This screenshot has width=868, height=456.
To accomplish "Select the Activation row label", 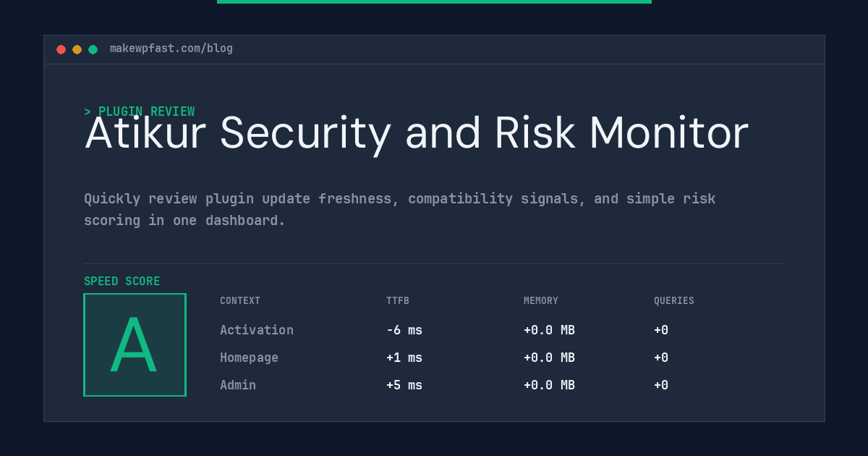I will (257, 330).
